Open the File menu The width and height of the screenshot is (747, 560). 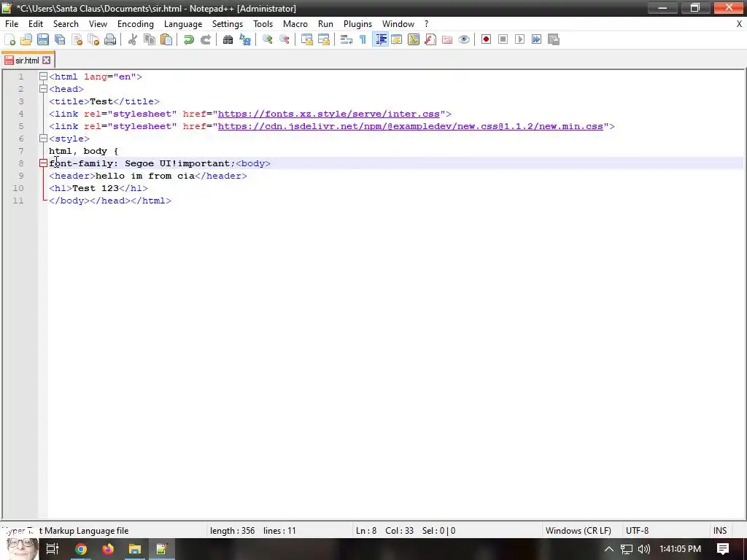[12, 24]
